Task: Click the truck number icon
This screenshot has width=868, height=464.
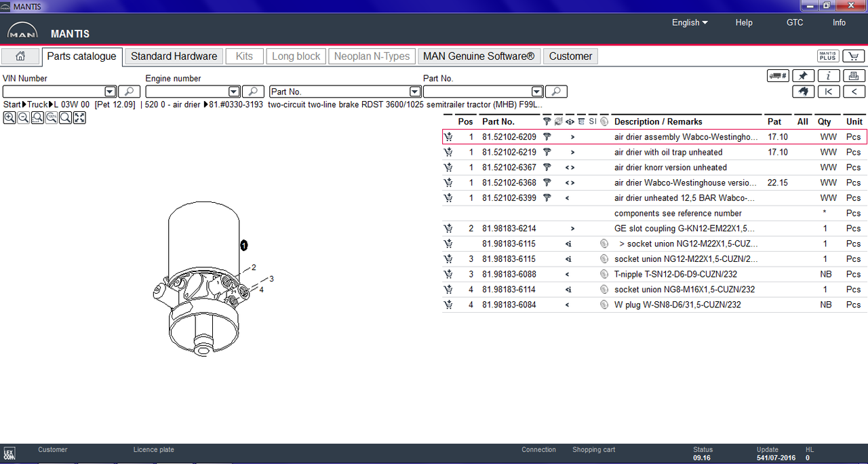Action: tap(778, 76)
